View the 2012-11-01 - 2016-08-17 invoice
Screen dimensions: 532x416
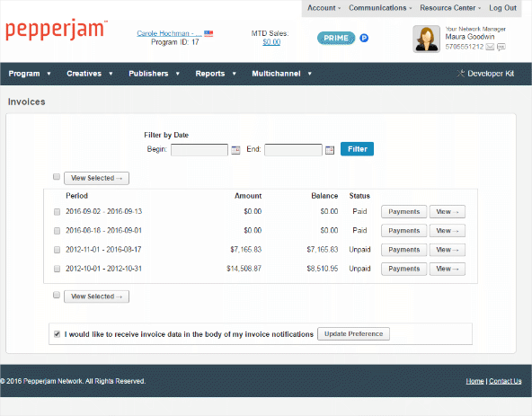(448, 250)
